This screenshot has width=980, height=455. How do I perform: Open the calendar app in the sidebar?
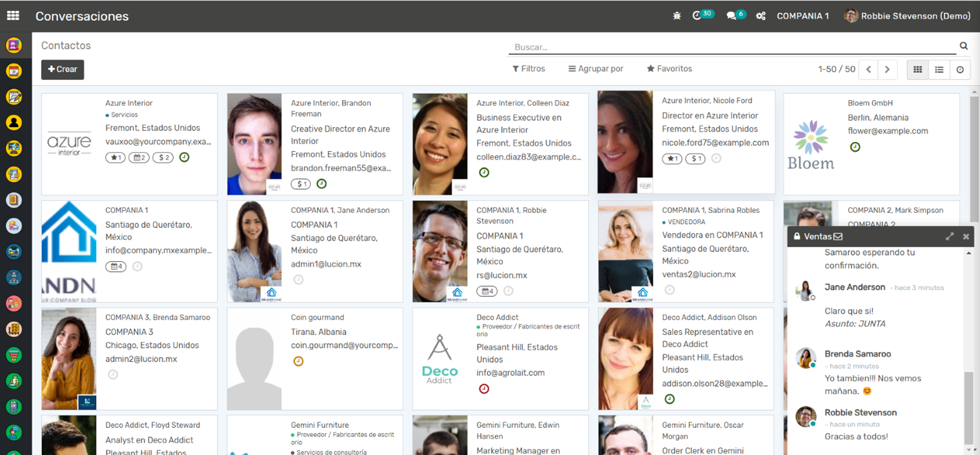pos(14,71)
